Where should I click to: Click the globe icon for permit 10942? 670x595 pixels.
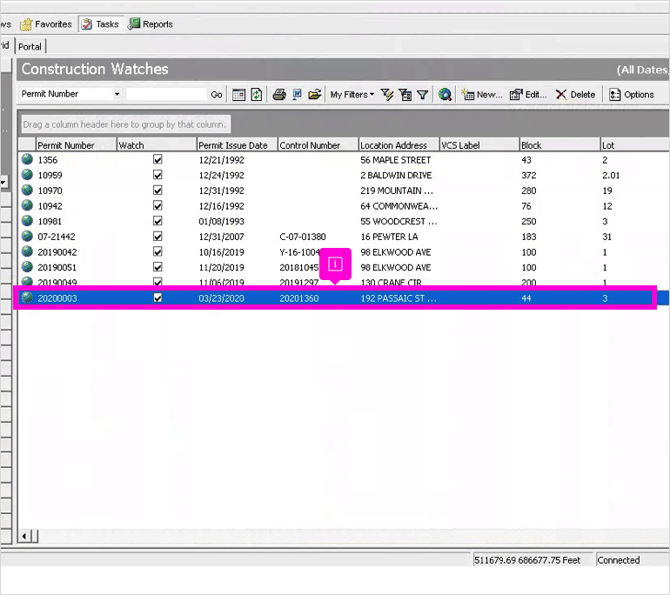click(x=27, y=206)
